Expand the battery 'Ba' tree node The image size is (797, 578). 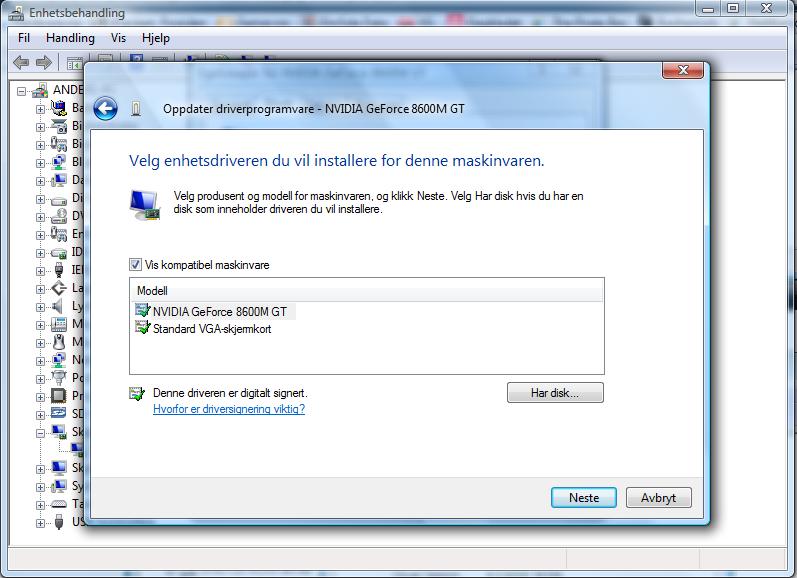40,109
